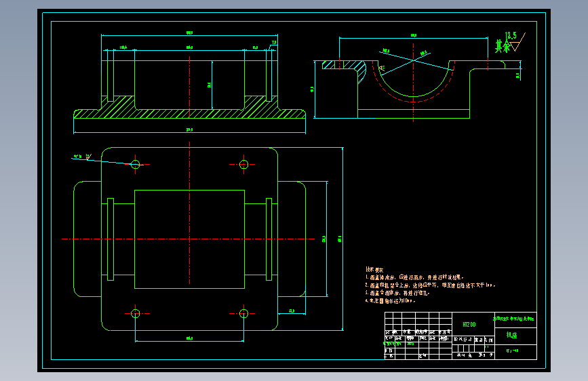This screenshot has width=588, height=381.
Task: Select the HT200 material text in title block
Action: point(469,324)
